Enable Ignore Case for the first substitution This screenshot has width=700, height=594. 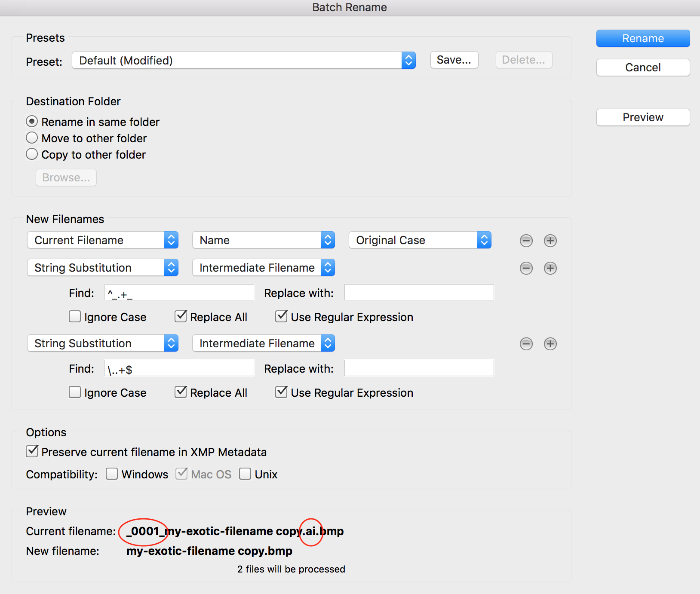pos(75,317)
